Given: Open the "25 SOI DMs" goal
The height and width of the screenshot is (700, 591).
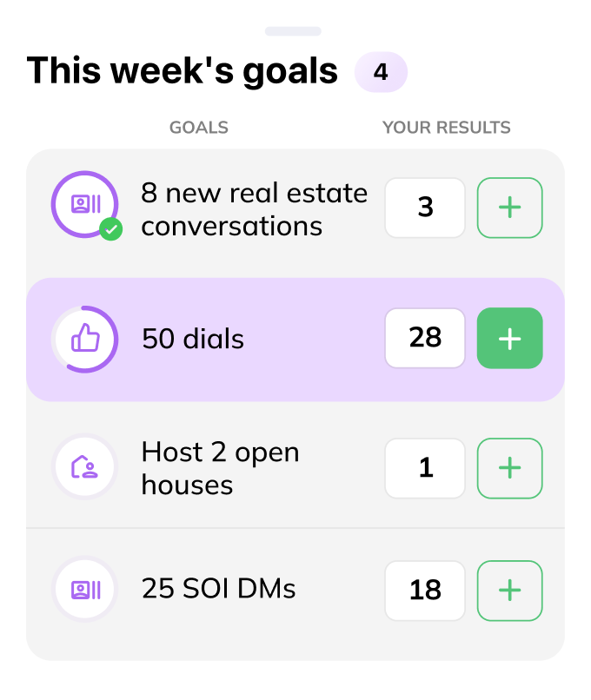Looking at the screenshot, I should coord(218,589).
